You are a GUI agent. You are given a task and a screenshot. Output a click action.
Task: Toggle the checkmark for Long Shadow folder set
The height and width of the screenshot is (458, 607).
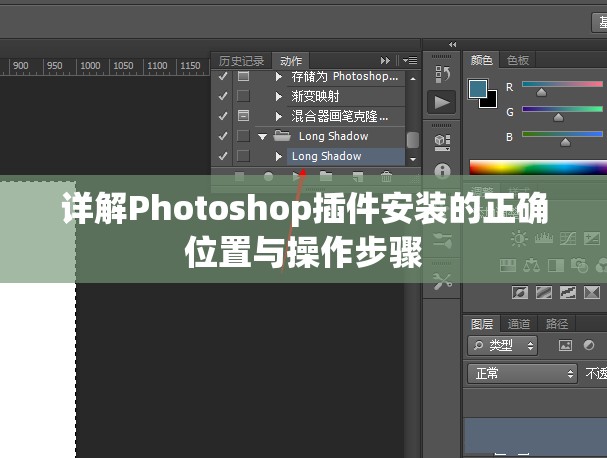point(223,136)
